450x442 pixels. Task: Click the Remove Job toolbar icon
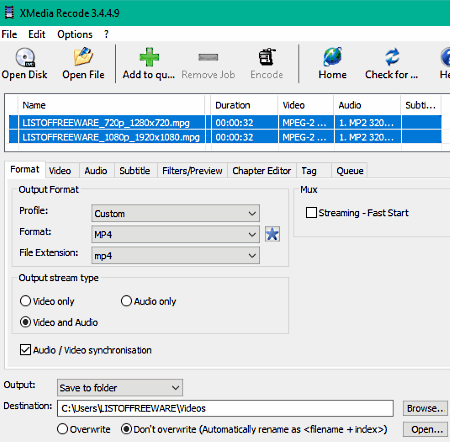pyautogui.click(x=208, y=57)
